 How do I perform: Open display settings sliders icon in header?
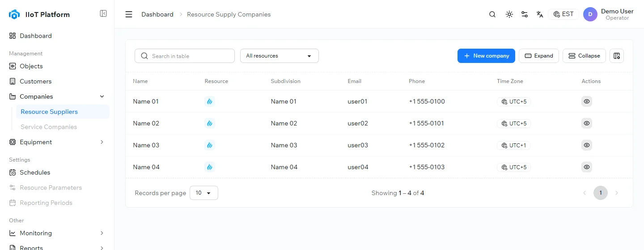[x=525, y=14]
